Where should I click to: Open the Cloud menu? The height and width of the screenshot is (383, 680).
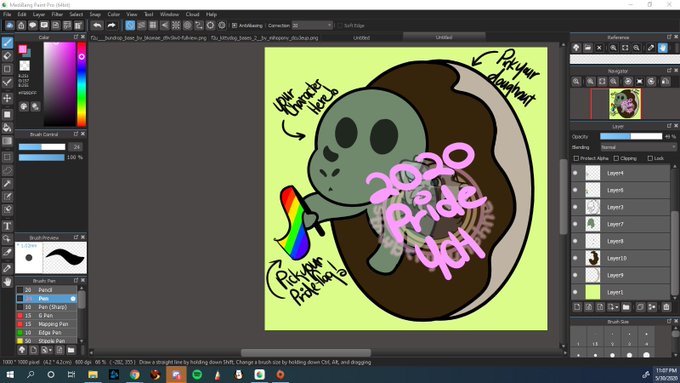click(x=193, y=14)
